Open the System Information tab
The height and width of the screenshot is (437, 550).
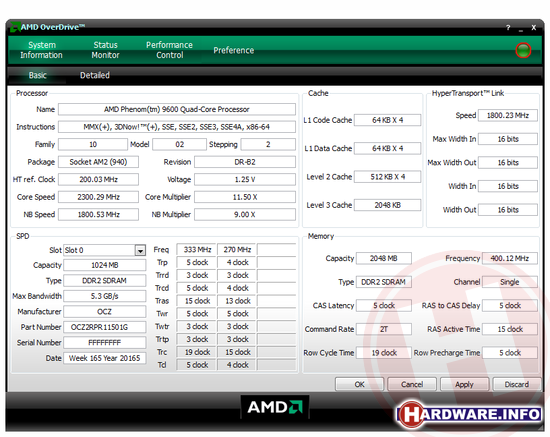[41, 50]
